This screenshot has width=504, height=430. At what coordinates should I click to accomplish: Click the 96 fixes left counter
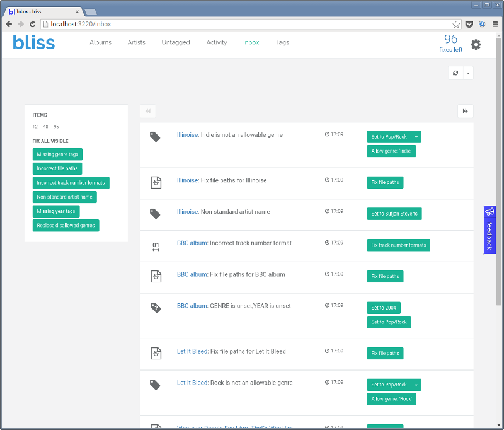pyautogui.click(x=450, y=43)
